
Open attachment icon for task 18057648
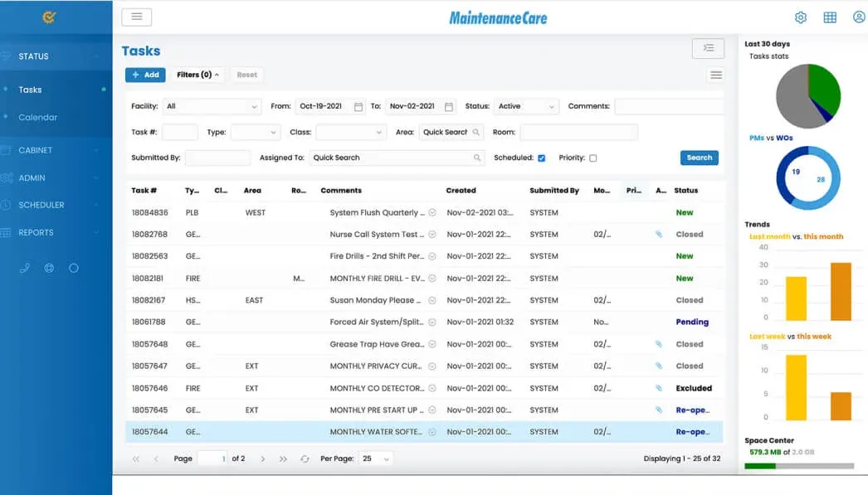(659, 344)
